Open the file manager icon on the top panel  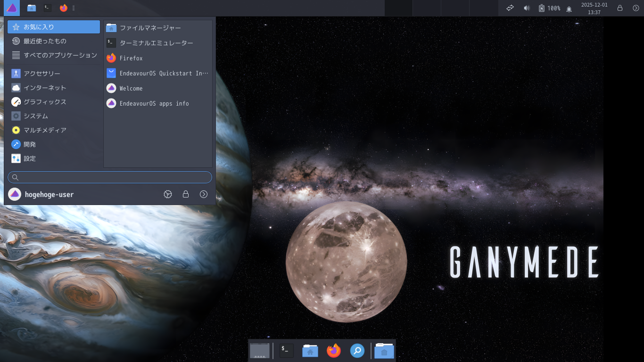click(31, 8)
